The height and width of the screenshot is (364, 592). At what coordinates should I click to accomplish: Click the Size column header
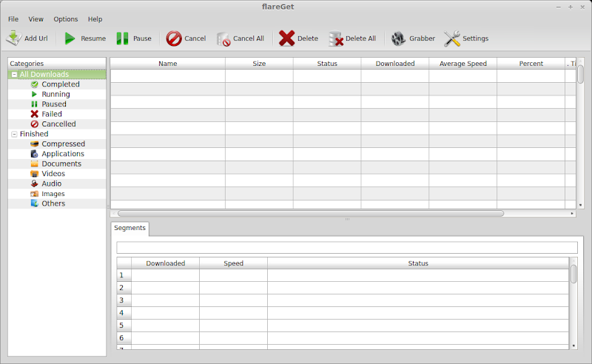259,64
